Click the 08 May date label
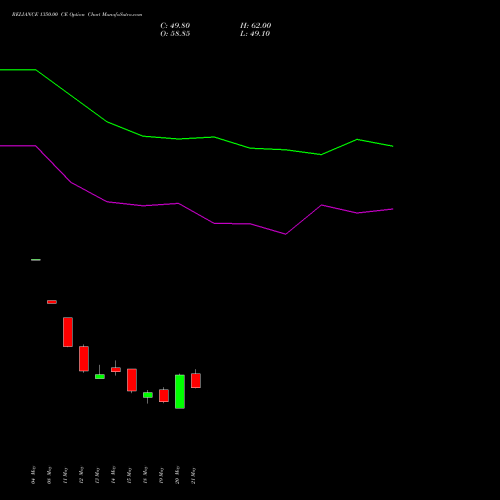 49,475
